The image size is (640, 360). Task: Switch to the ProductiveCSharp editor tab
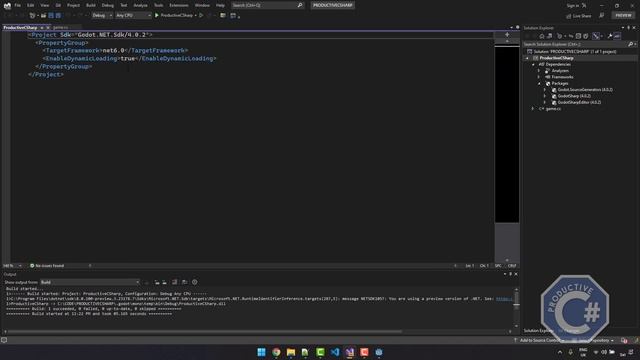(x=20, y=27)
